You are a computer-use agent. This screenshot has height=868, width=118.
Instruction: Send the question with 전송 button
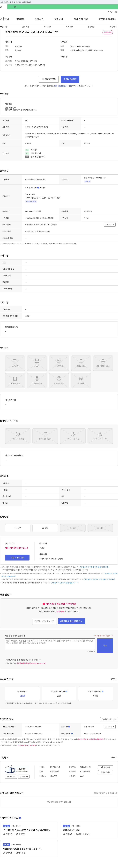pos(105,646)
